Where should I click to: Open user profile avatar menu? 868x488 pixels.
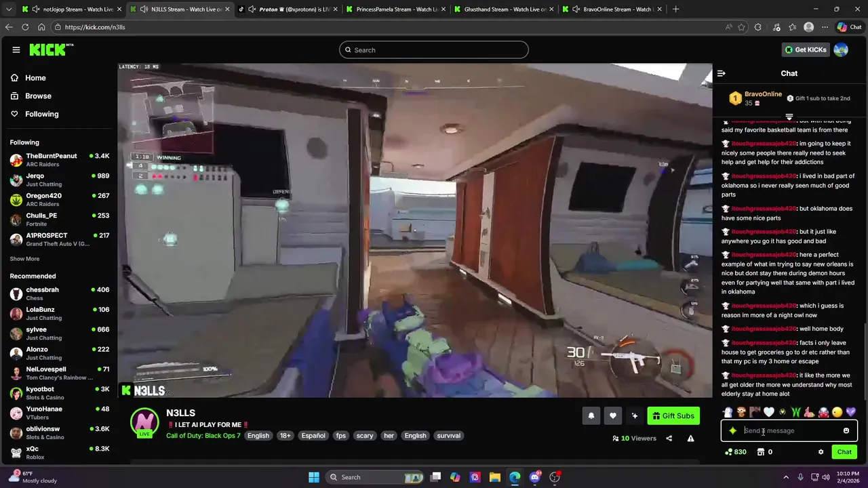(841, 49)
